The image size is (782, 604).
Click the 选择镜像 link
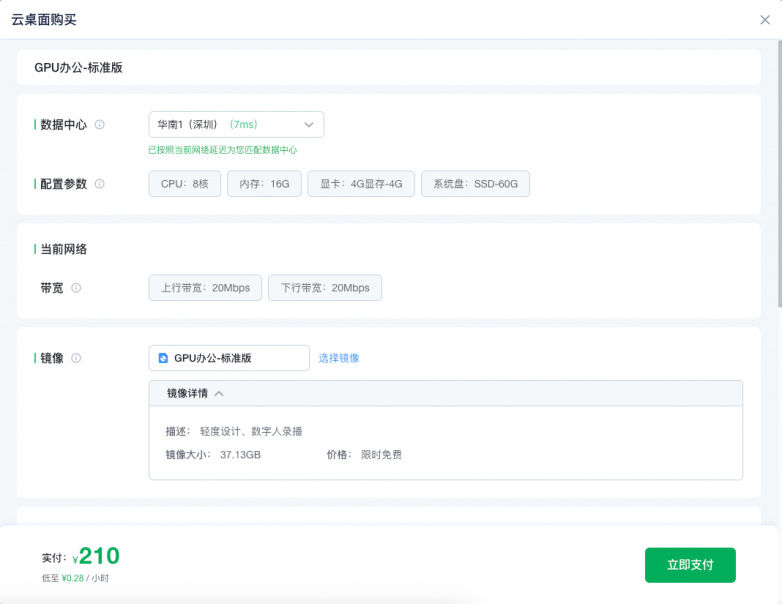pyautogui.click(x=339, y=358)
